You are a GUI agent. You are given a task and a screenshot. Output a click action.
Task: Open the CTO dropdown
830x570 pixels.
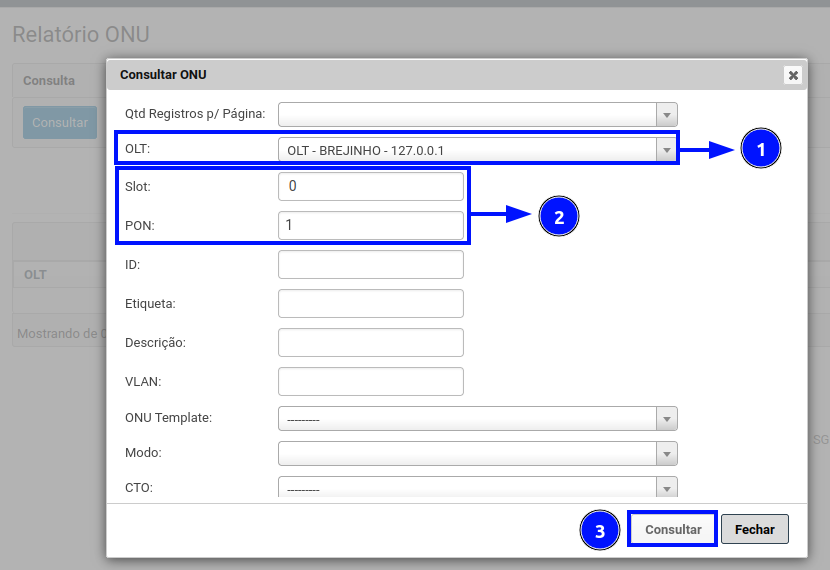[x=477, y=487]
